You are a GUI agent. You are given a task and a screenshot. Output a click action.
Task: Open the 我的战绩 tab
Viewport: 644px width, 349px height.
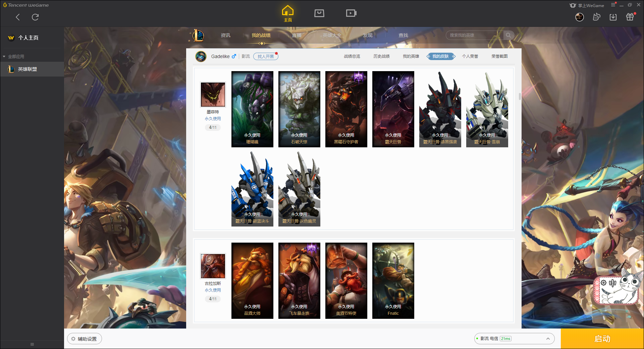coord(261,35)
